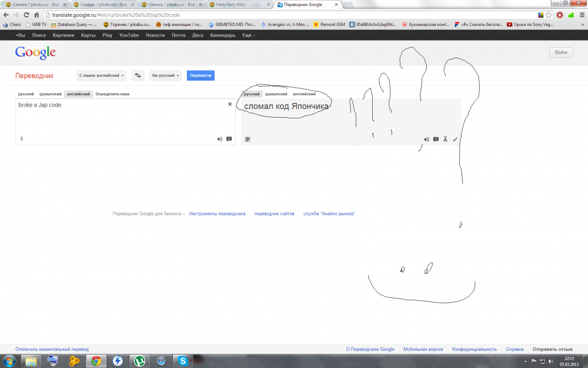This screenshot has width=588, height=368.
Task: Click the green bars extension icon
Action: [x=571, y=15]
